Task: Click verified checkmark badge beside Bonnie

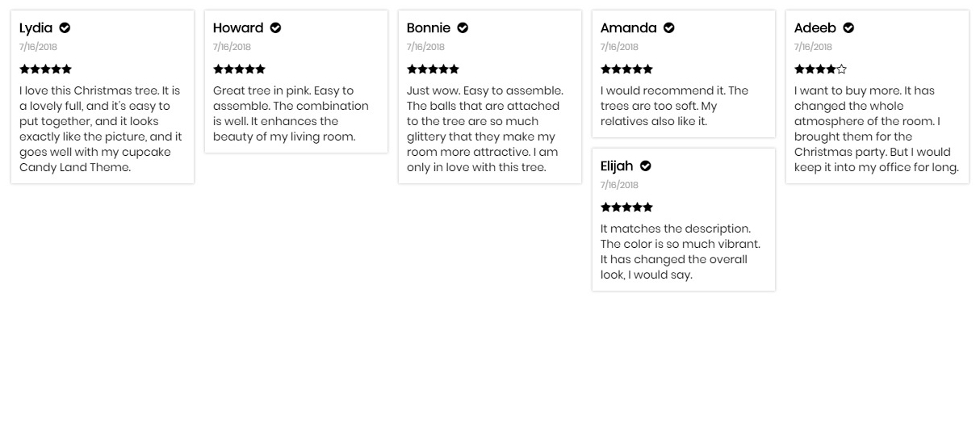Action: pos(463,28)
